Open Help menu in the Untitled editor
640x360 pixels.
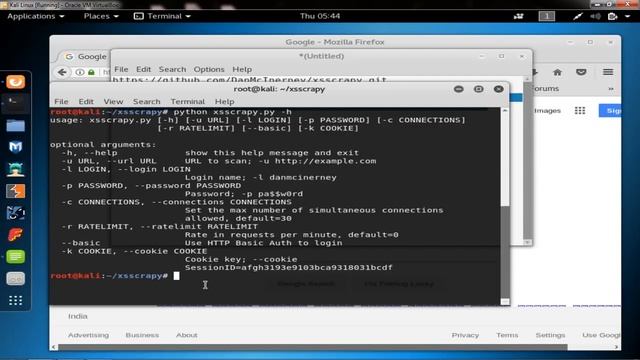coord(242,69)
